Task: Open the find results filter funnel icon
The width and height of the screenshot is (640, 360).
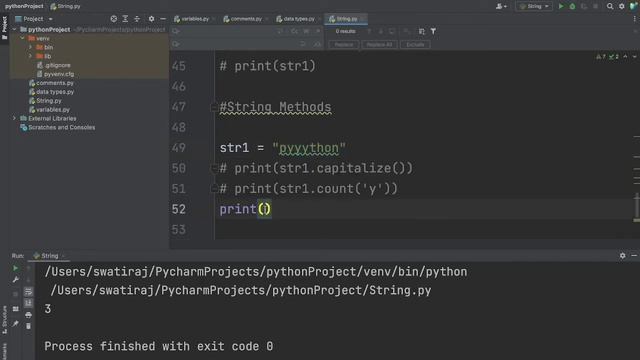Action: pyautogui.click(x=433, y=31)
